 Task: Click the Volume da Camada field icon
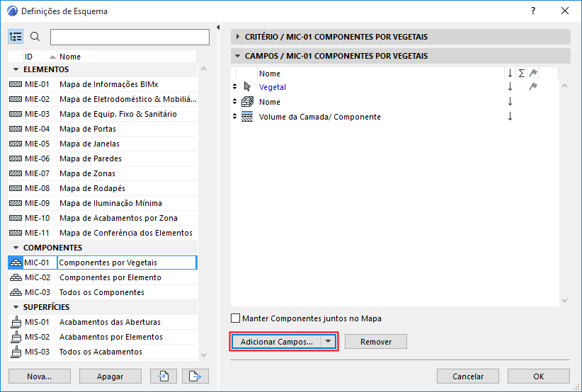pyautogui.click(x=247, y=117)
